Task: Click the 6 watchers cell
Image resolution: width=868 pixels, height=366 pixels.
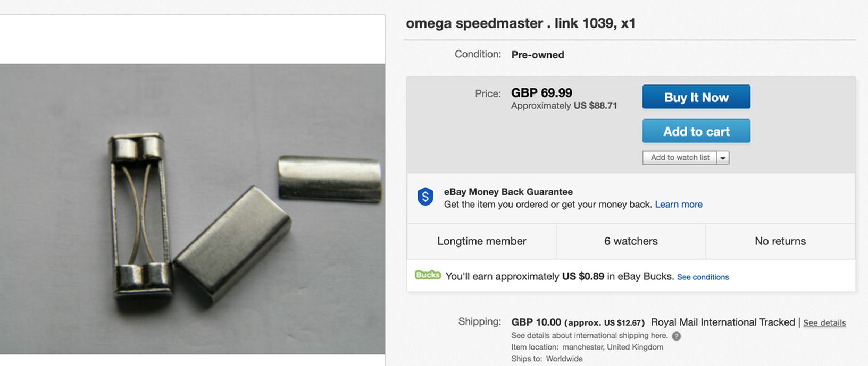Action: [x=631, y=241]
